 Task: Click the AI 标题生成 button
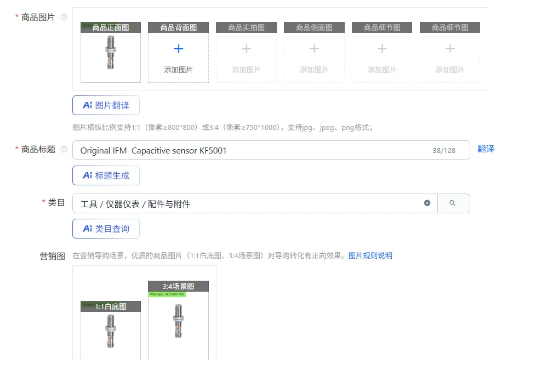tap(106, 175)
